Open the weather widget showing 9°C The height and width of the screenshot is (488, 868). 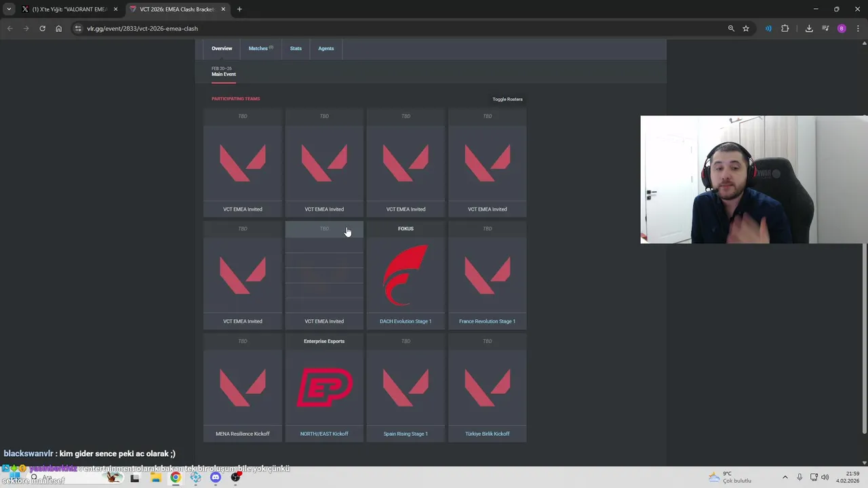[730, 477]
